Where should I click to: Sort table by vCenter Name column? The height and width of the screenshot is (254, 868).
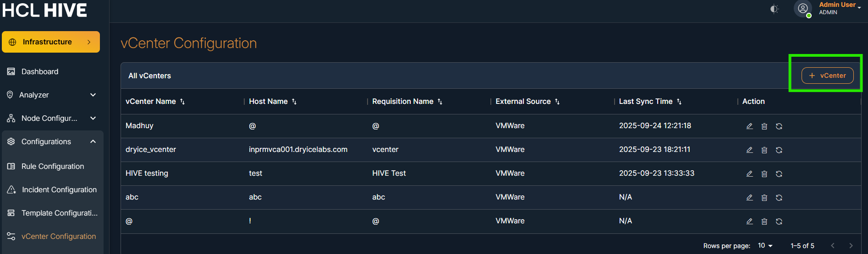[182, 102]
